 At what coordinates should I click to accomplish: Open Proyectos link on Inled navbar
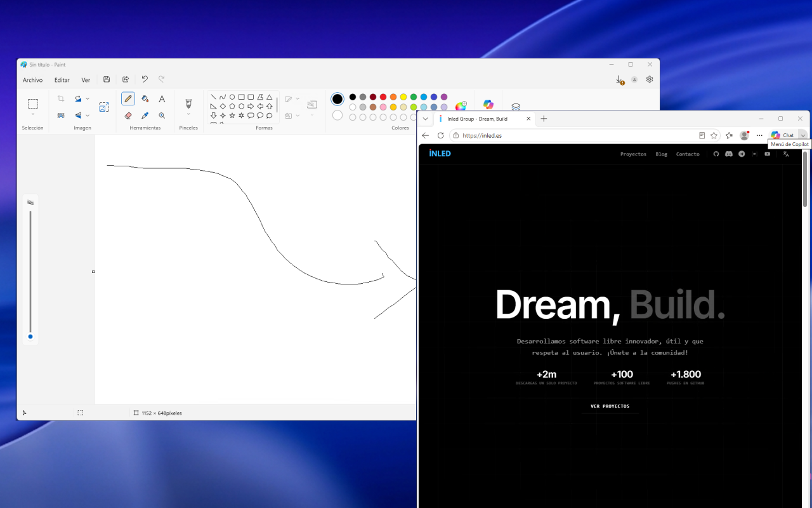point(633,154)
